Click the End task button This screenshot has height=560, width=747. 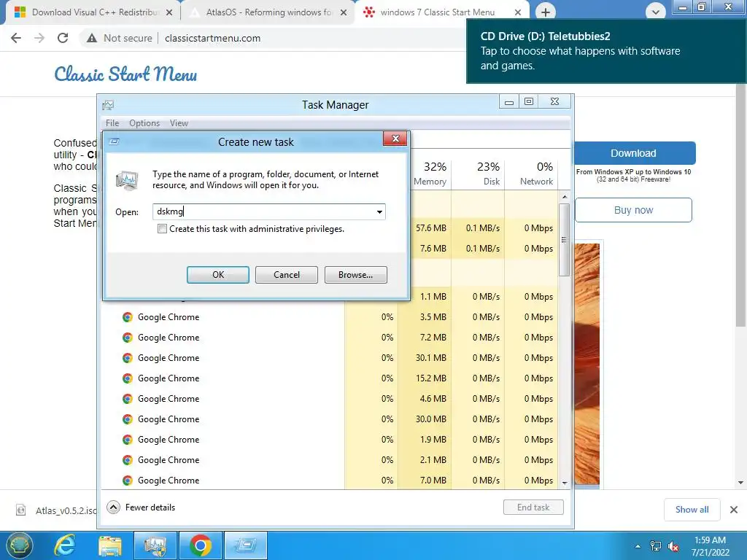pos(533,507)
